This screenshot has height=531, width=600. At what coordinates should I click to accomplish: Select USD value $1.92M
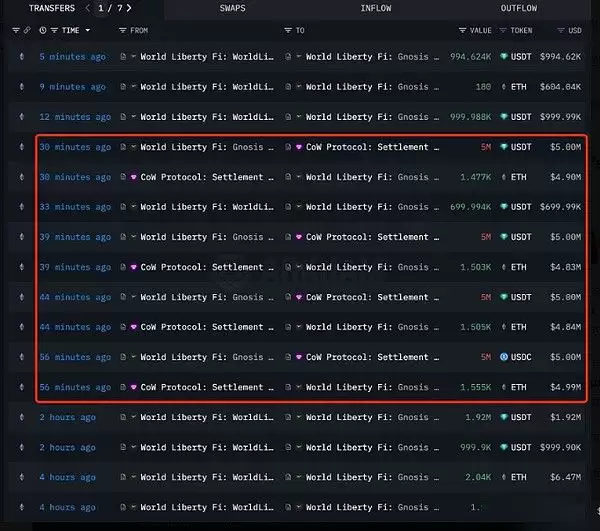(x=566, y=417)
